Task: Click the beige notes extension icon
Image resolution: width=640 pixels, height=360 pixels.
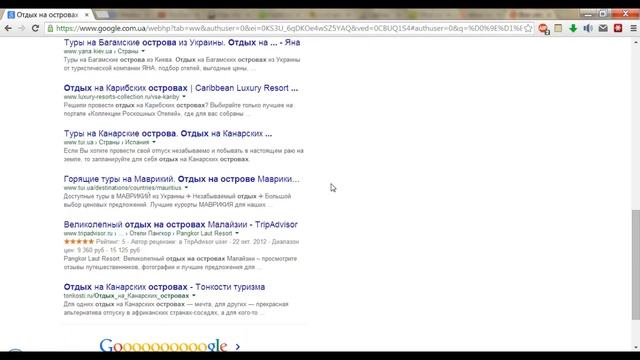Action: coord(558,28)
